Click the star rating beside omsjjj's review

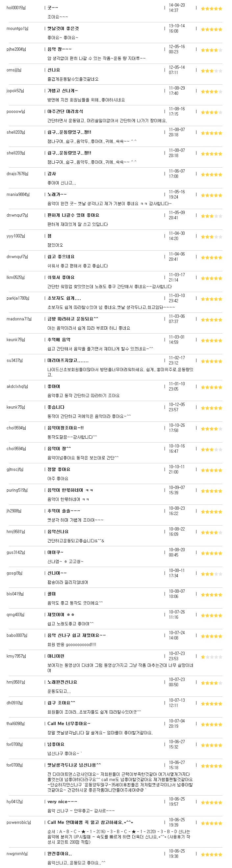[x=212, y=71]
